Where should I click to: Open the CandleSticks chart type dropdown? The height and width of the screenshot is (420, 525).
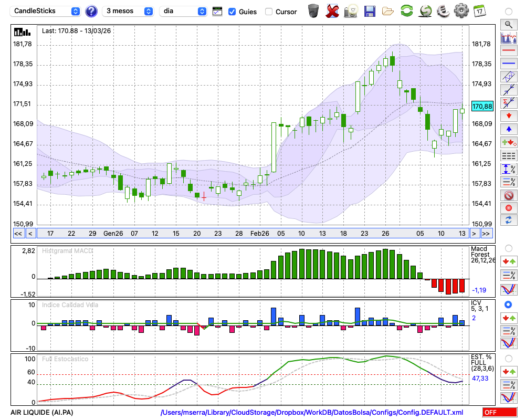[46, 11]
